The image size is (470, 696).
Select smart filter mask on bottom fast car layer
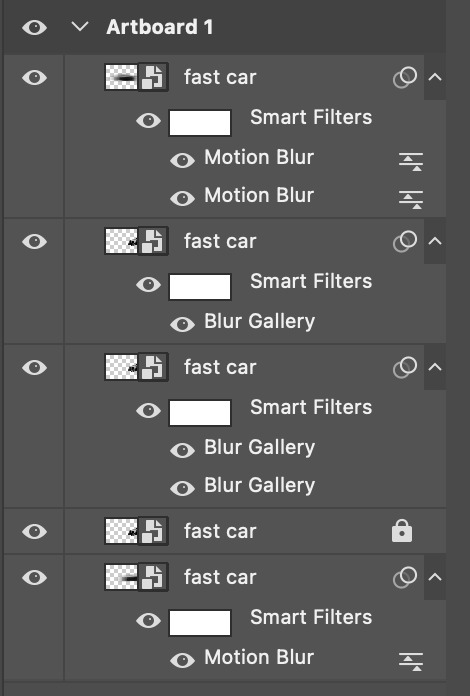(x=200, y=623)
